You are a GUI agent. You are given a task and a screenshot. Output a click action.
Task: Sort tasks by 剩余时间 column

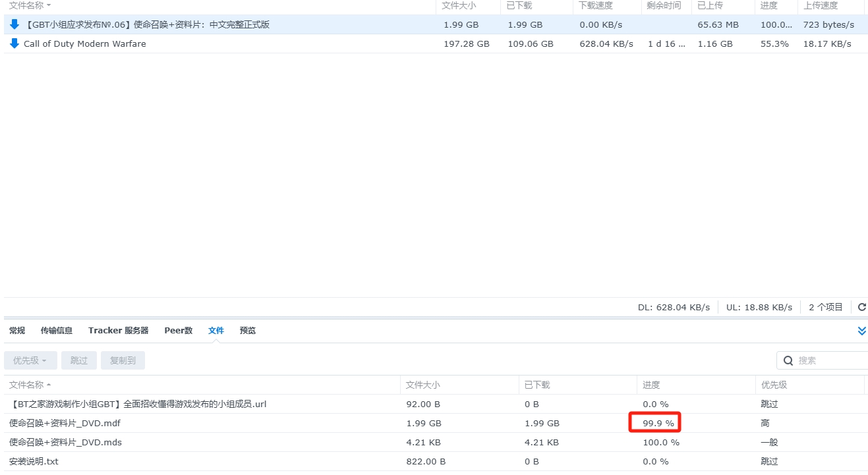coord(666,5)
